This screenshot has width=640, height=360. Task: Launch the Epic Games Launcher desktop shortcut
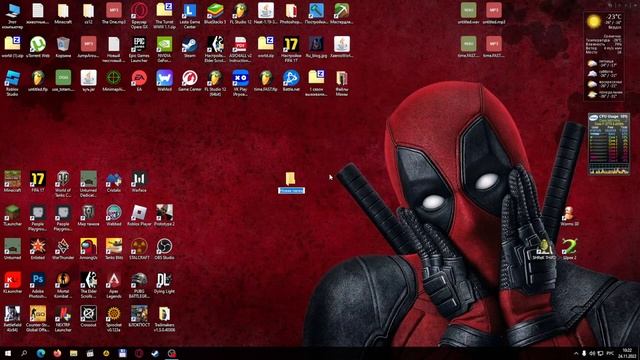pyautogui.click(x=139, y=49)
